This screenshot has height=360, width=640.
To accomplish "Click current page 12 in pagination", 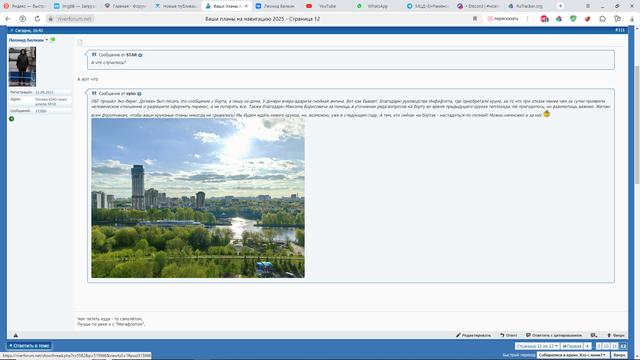I will coord(623,346).
